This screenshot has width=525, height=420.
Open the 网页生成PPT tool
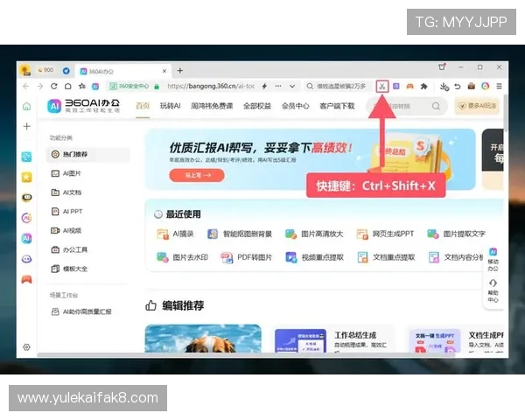coord(385,234)
